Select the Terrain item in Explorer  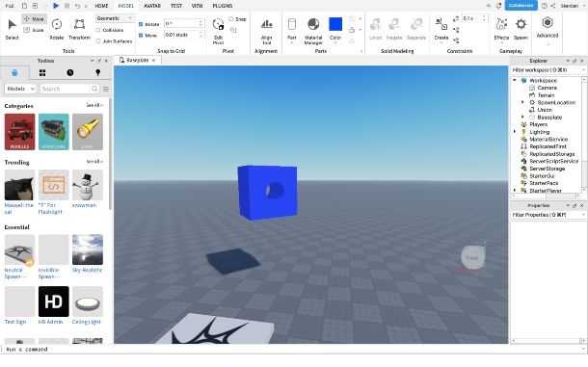pyautogui.click(x=546, y=95)
